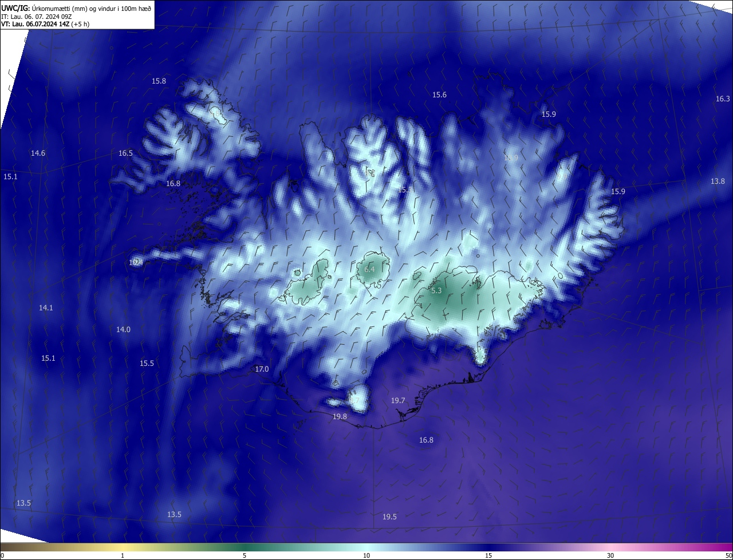Click the 14.6 value on the map
Viewport: 733px width, 560px height.
[38, 153]
